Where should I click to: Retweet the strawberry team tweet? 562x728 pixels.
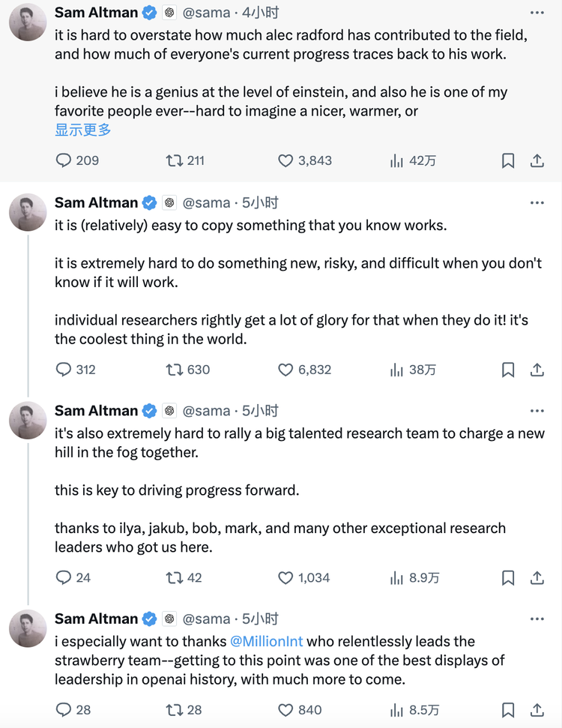(175, 709)
